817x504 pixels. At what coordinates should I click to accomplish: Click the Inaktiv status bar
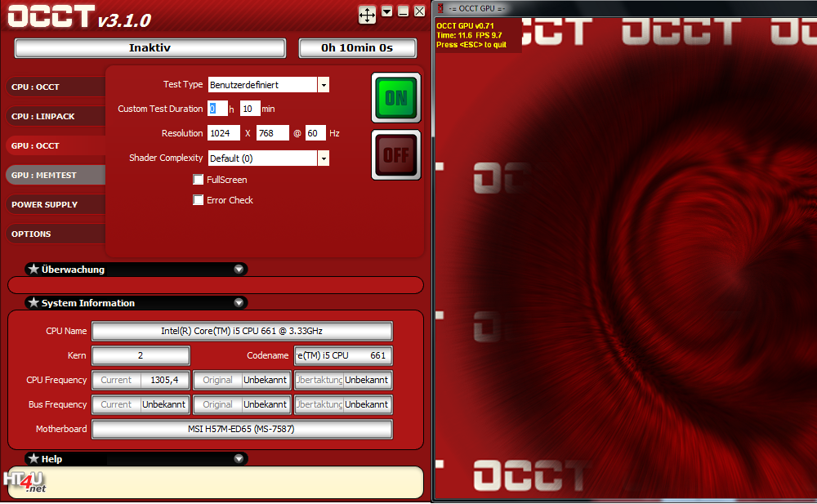[x=150, y=48]
